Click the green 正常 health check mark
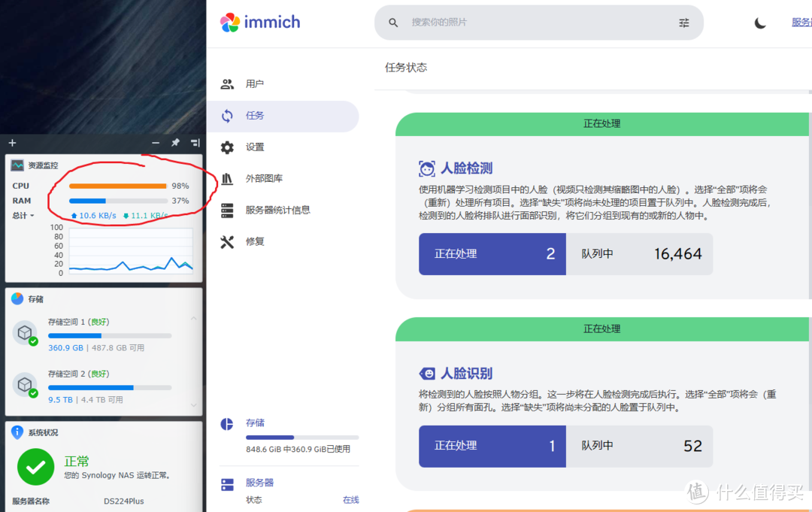The width and height of the screenshot is (812, 512). (35, 468)
